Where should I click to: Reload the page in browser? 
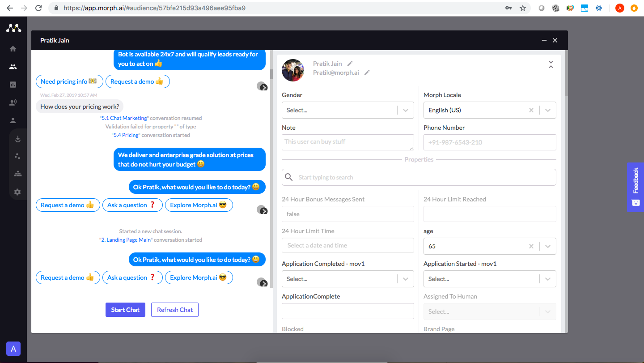pyautogui.click(x=38, y=8)
